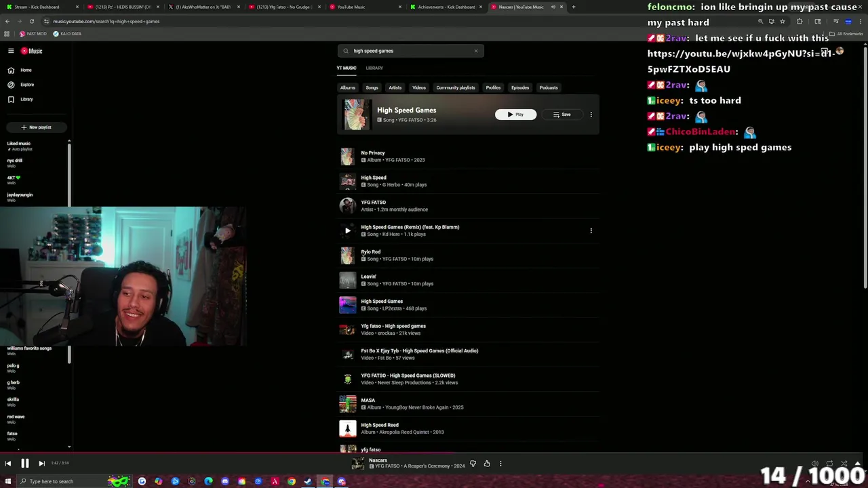The image size is (868, 488).
Task: Dislike the Nascars track
Action: click(473, 464)
